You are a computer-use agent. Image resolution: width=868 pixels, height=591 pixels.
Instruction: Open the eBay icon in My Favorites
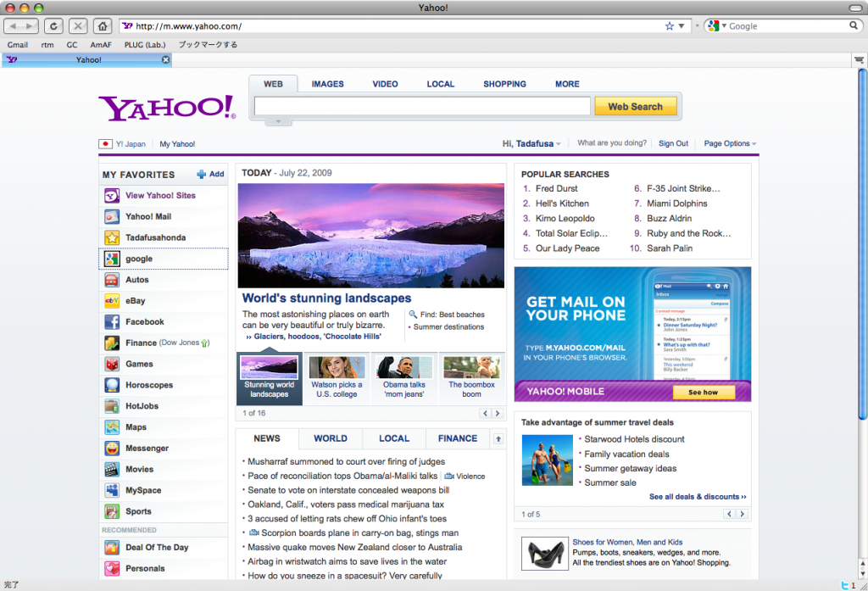(112, 301)
